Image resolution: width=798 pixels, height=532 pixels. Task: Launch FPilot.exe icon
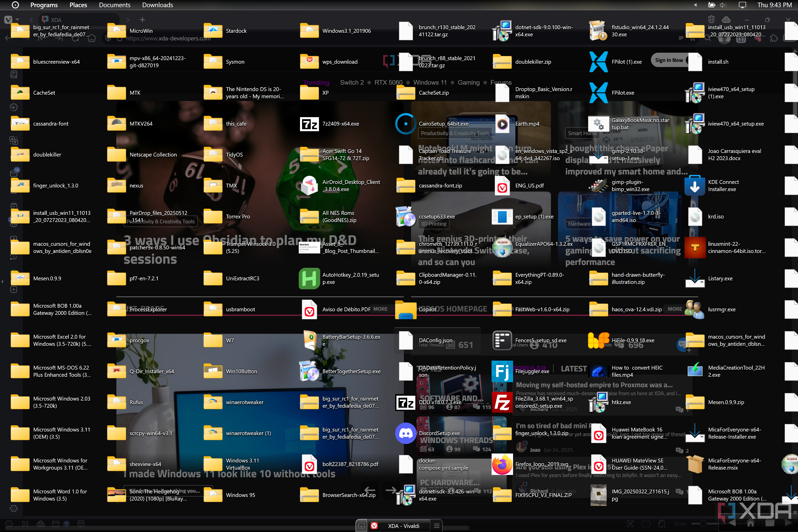pos(598,93)
